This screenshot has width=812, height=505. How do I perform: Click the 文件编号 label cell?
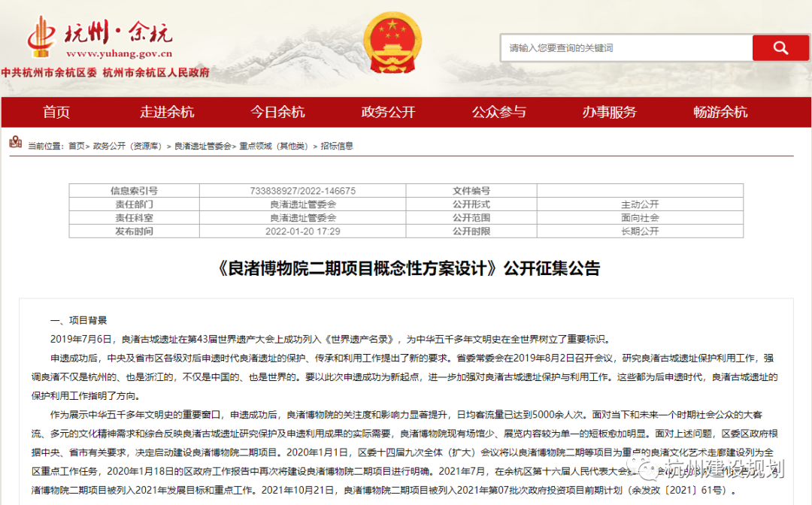point(471,190)
